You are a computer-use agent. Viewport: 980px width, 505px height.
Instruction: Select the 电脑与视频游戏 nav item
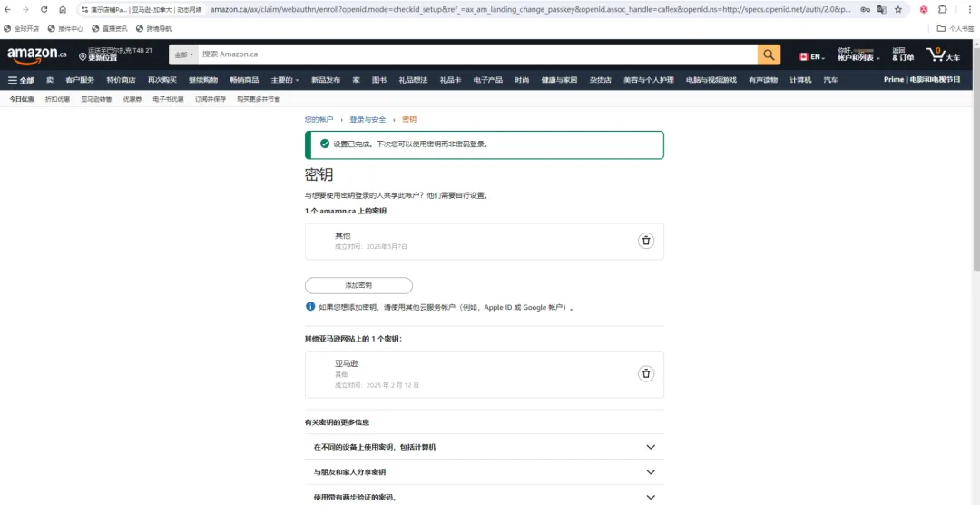tap(711, 80)
